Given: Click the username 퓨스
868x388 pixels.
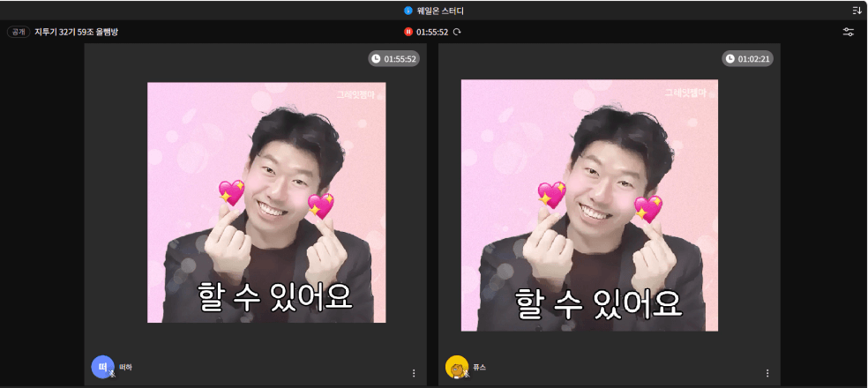Looking at the screenshot, I should [x=479, y=367].
